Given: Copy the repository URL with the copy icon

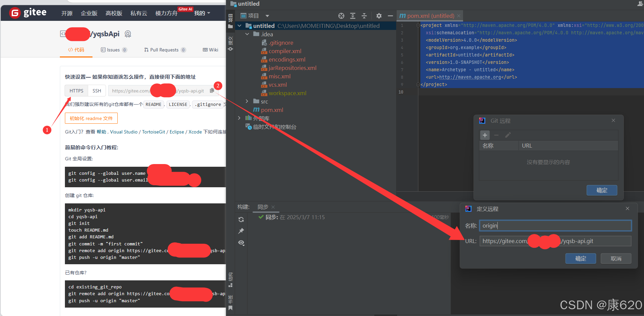Looking at the screenshot, I should click(212, 90).
